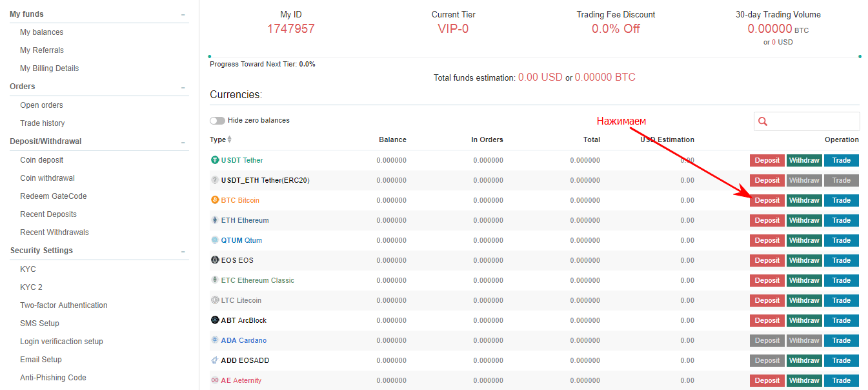Click the Balance column header

click(x=392, y=139)
